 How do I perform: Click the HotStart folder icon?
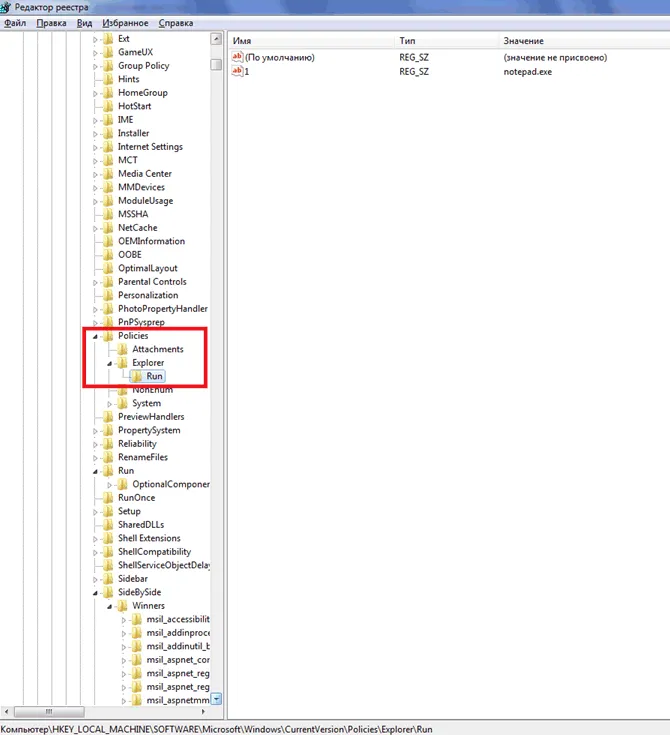(x=108, y=106)
